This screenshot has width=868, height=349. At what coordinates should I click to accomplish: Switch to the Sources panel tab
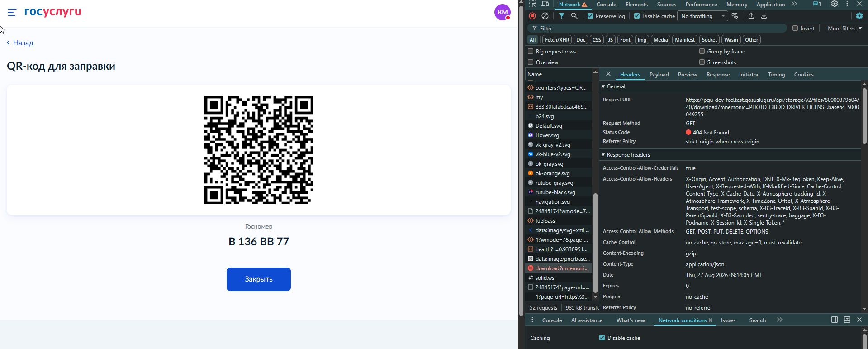click(x=667, y=5)
